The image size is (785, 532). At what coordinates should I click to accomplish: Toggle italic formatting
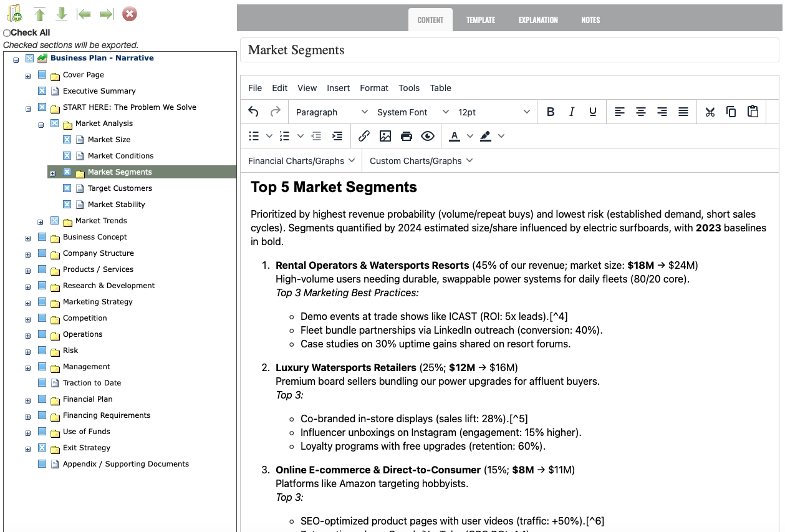click(x=572, y=112)
